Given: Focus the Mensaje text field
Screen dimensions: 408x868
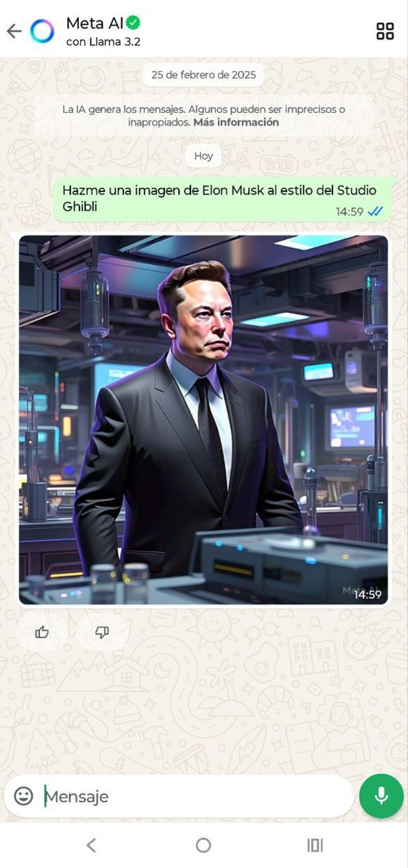Looking at the screenshot, I should click(x=196, y=796).
